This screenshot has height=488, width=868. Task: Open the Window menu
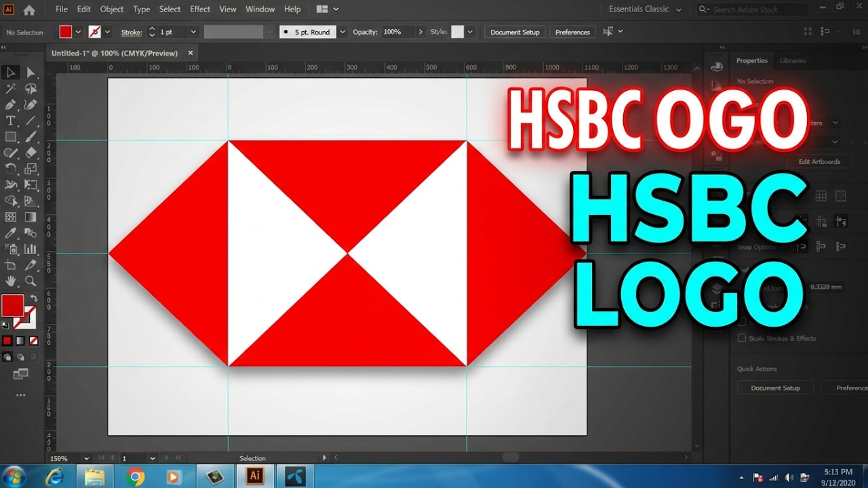pos(260,9)
